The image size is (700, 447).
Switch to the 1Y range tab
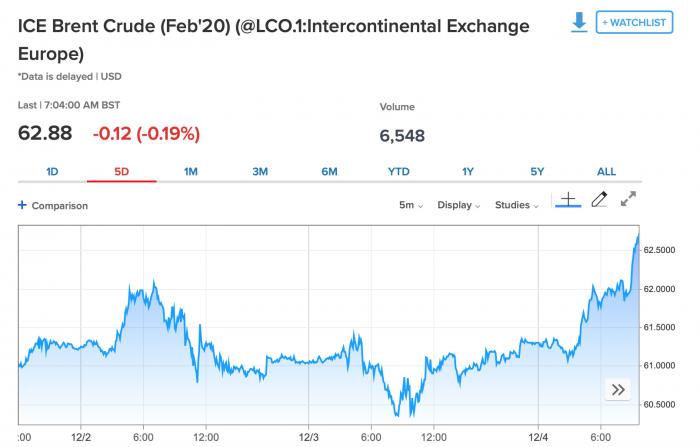pos(468,171)
